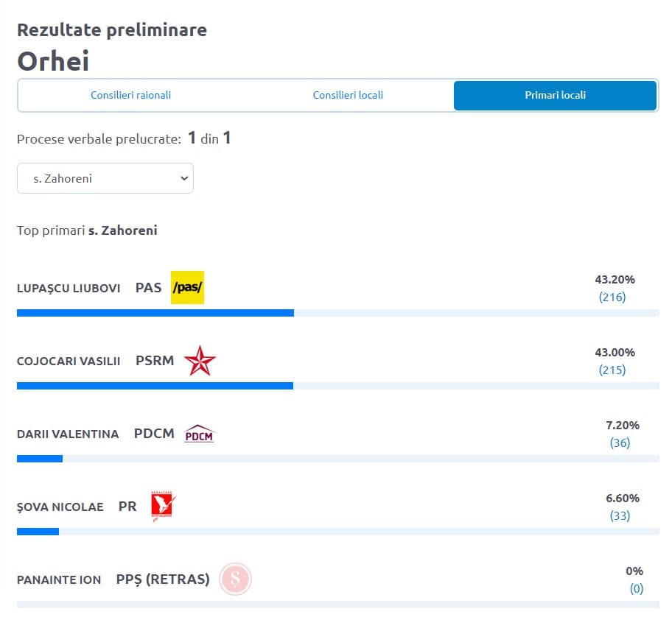Click the yellow PAS party logo
This screenshot has height=617, width=672.
(x=187, y=287)
